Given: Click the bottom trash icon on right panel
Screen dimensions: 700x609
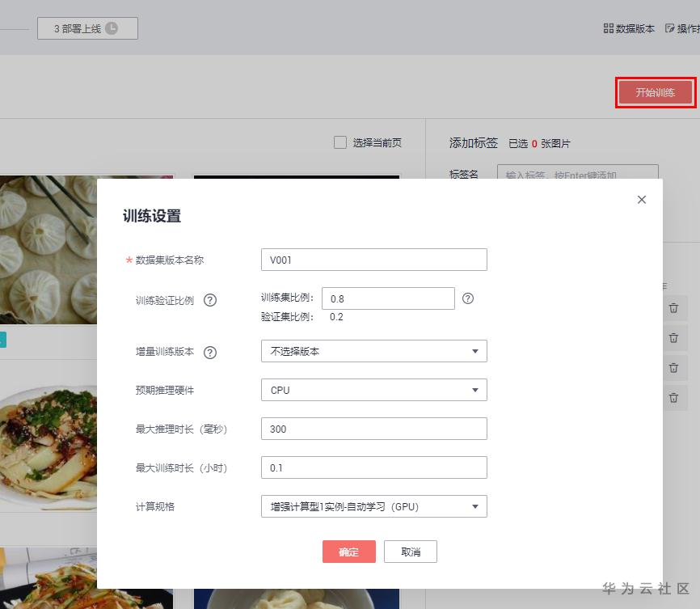Looking at the screenshot, I should 674,398.
